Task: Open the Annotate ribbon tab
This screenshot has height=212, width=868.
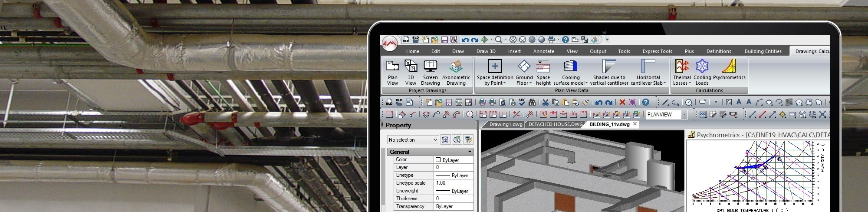Action: 543,51
